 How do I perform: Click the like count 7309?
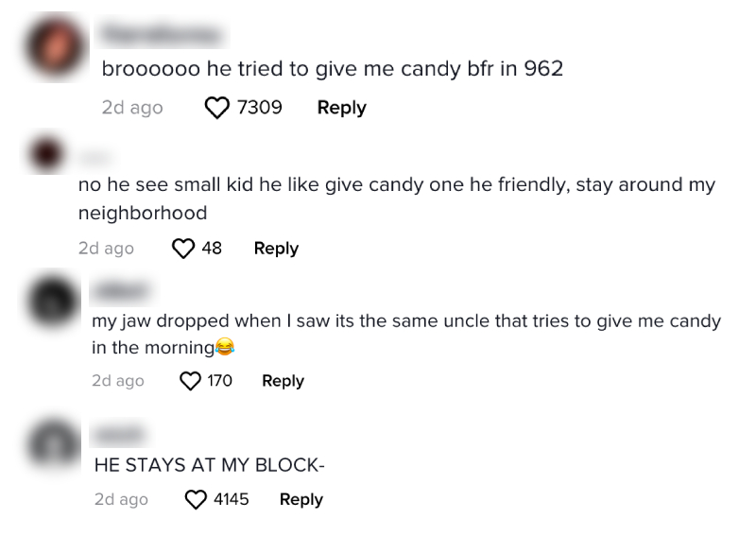coord(259,108)
